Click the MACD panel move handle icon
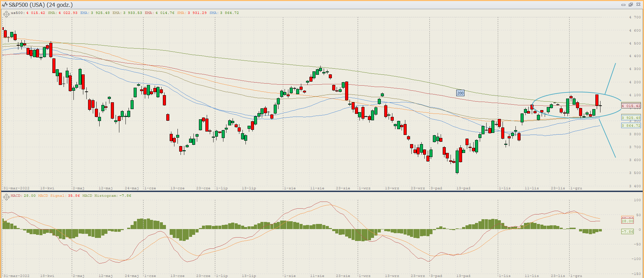 [6, 197]
